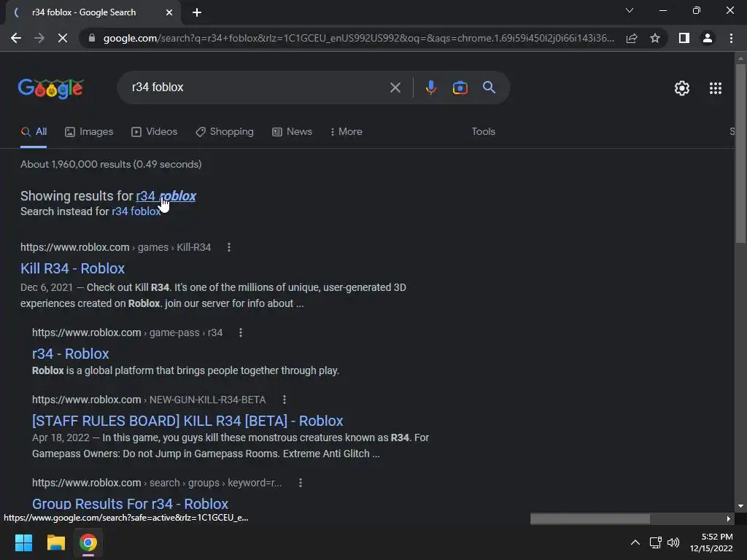Follow the corrected 'r34 roblox' link
Viewport: 747px width, 560px height.
pyautogui.click(x=166, y=196)
